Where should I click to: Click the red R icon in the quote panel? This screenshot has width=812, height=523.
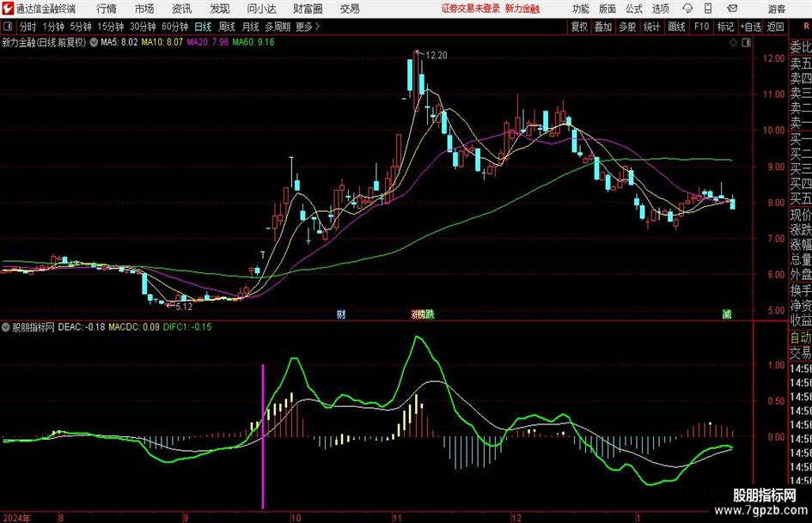pos(806,26)
